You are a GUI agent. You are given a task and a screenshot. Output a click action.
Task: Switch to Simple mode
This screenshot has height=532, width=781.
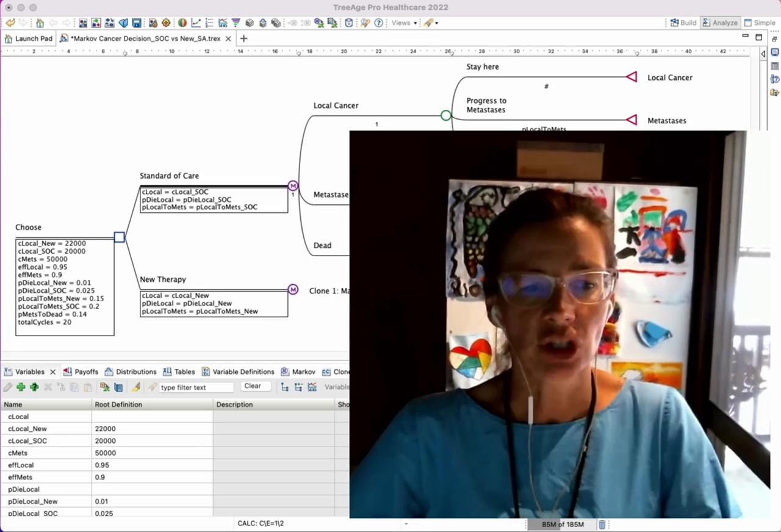(759, 23)
